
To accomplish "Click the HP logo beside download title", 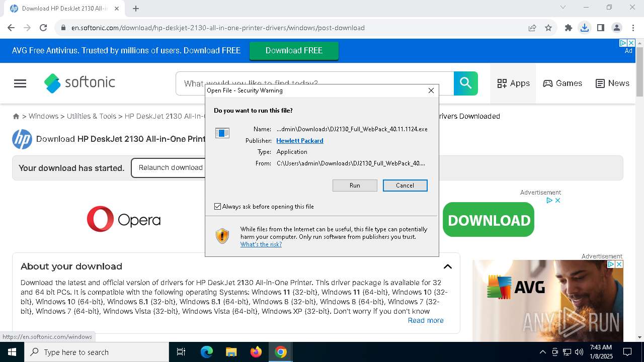I will tap(22, 139).
